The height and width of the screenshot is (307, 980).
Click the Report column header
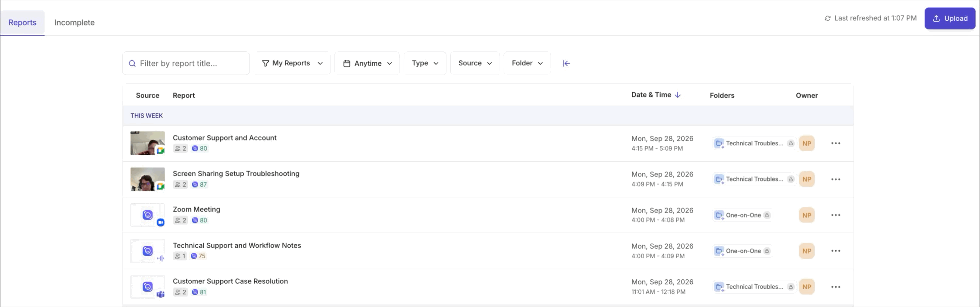[x=184, y=96]
